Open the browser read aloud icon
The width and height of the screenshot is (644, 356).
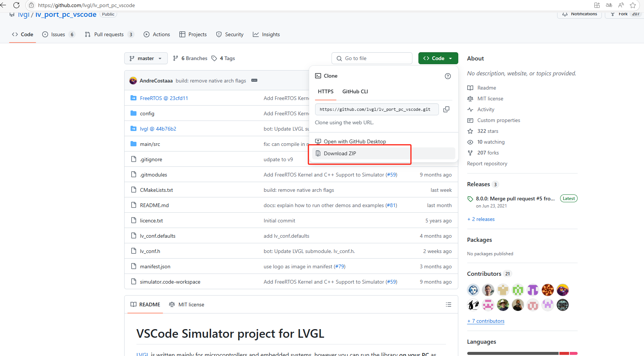tap(621, 5)
